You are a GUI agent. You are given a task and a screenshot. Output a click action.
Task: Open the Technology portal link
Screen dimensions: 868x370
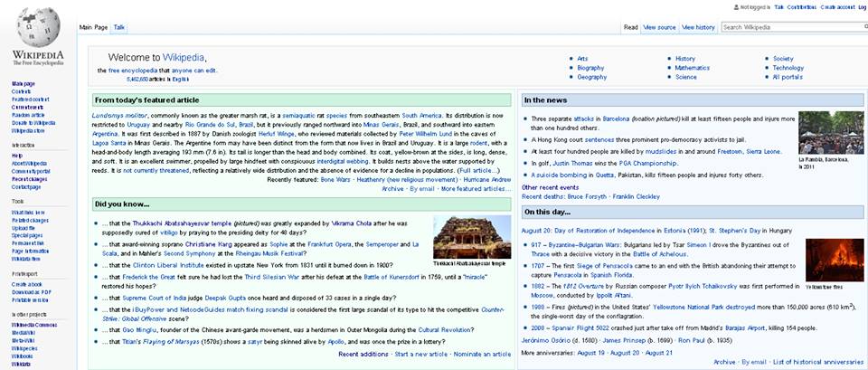tap(788, 68)
